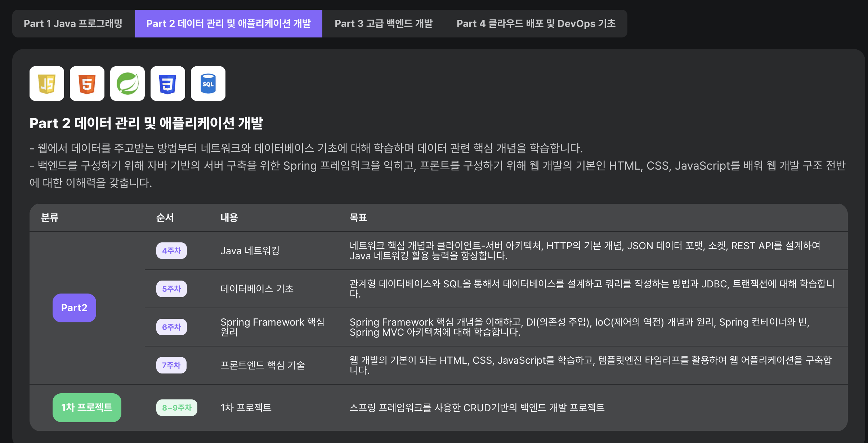Open Part 3 고급 백엔드 개발 tab
The image size is (868, 443).
coord(384,24)
